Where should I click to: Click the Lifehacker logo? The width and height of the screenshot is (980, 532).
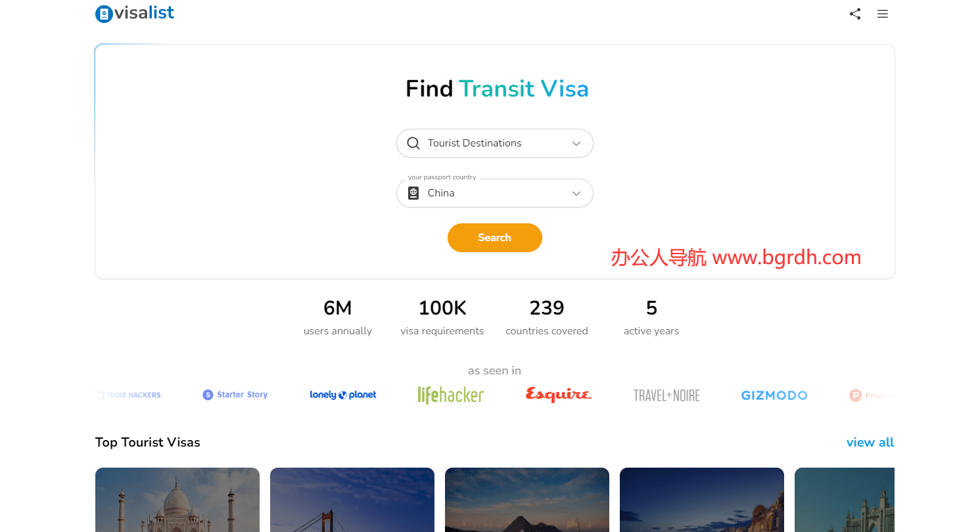coord(451,395)
